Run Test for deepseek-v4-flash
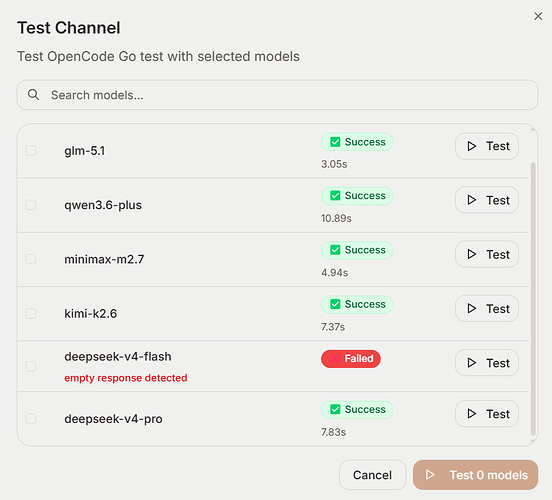Image resolution: width=552 pixels, height=500 pixels. coord(487,363)
